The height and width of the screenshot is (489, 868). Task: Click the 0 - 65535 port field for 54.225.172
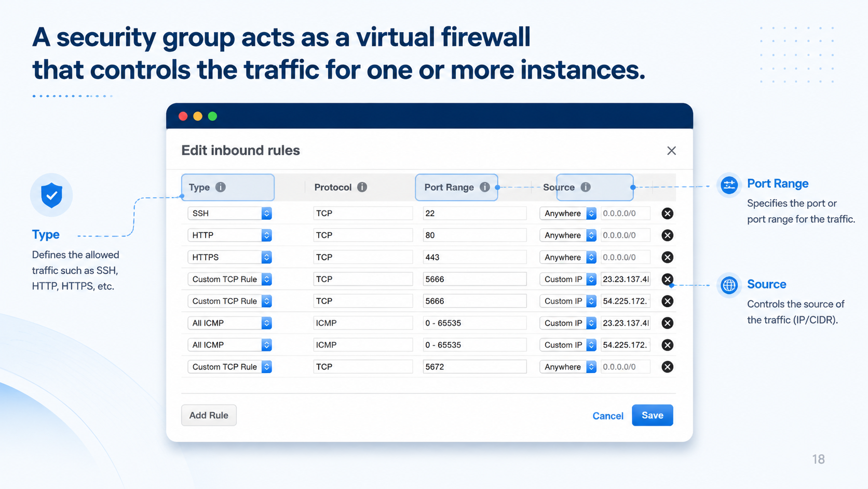pos(474,345)
